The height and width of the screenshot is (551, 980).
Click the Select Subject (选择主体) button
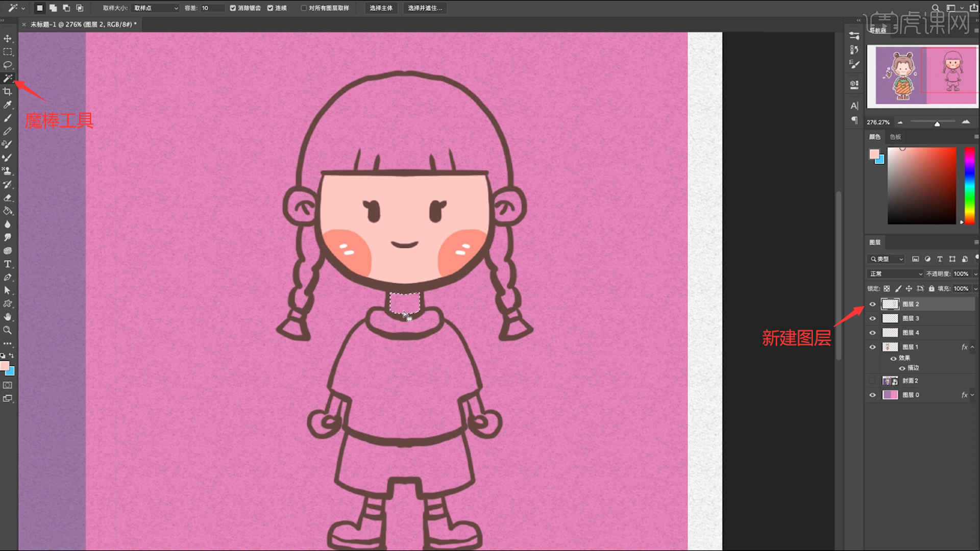pyautogui.click(x=381, y=8)
